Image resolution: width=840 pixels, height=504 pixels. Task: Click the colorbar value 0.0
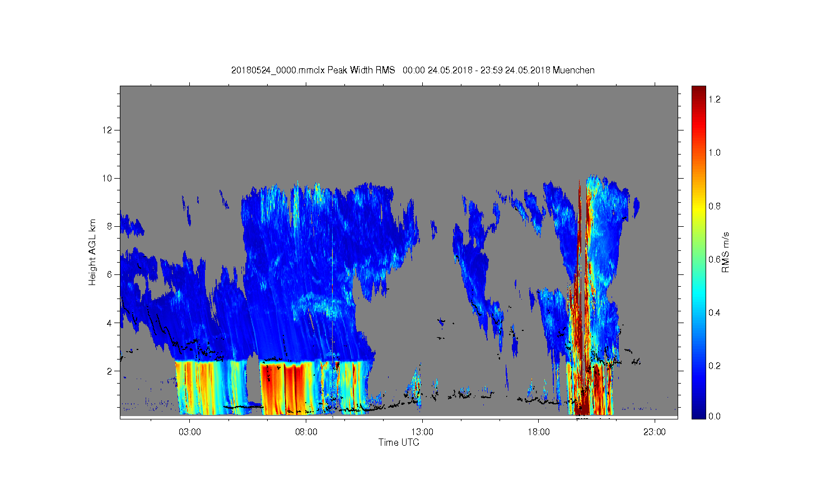tap(715, 416)
